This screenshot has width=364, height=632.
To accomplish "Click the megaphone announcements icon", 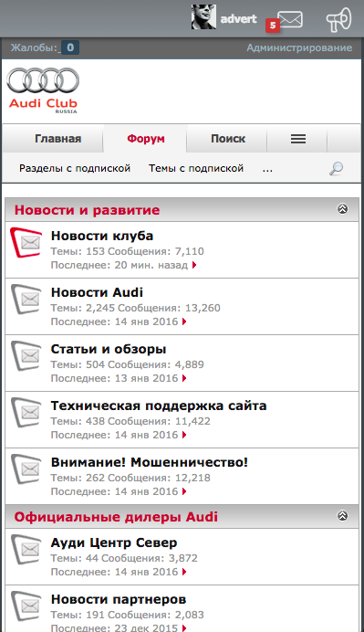I will point(338,20).
